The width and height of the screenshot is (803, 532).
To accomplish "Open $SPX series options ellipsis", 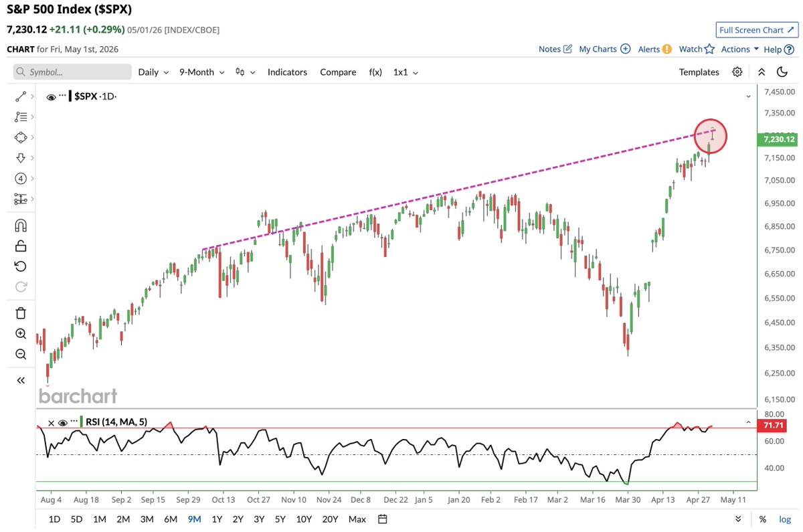I will (x=63, y=96).
